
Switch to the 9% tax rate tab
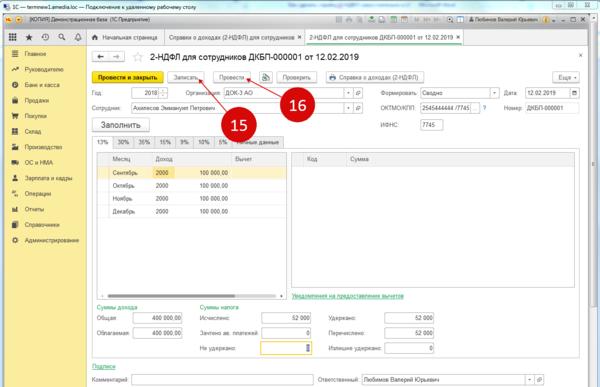185,142
